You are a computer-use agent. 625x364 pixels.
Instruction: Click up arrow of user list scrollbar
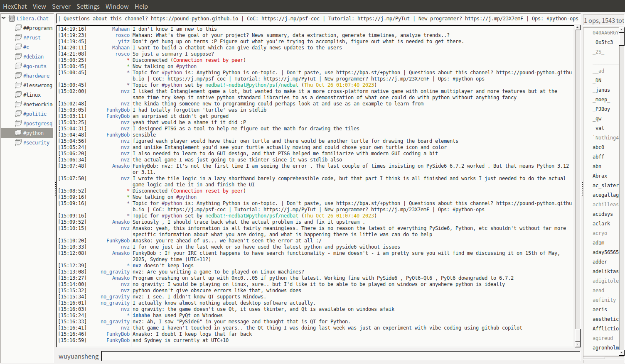pos(622,30)
